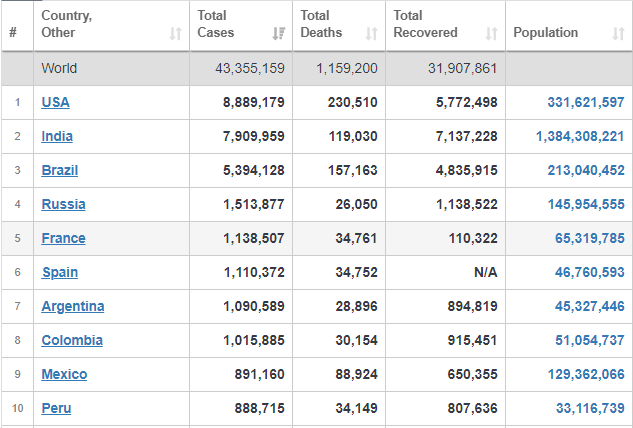
Task: Click Peru total cases 888,715
Action: 260,408
